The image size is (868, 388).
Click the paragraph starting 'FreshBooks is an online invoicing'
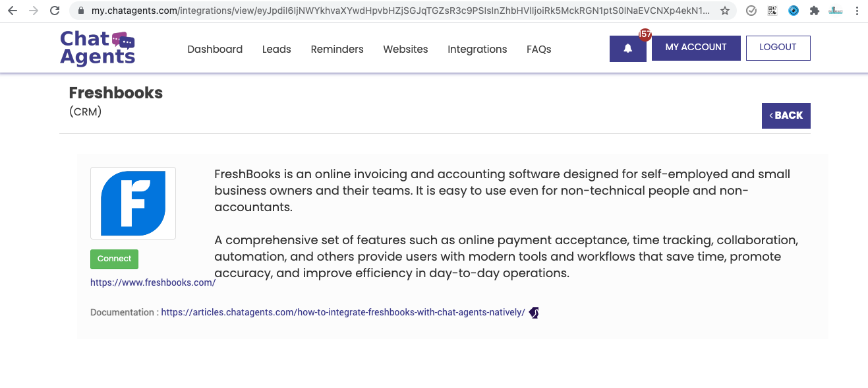click(x=502, y=191)
